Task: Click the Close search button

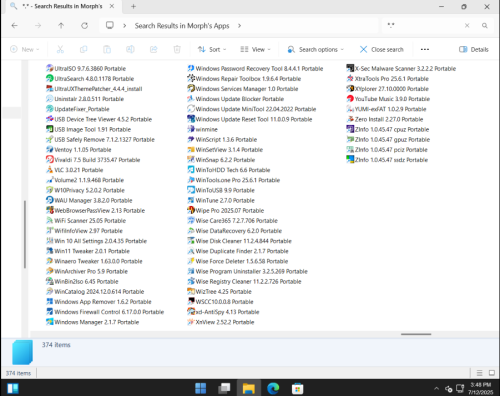Action: point(382,49)
